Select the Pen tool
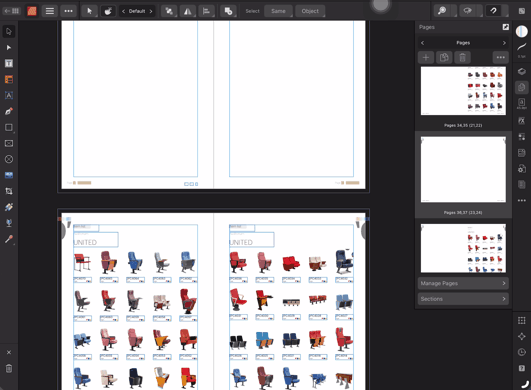The image size is (531, 390). (x=9, y=111)
